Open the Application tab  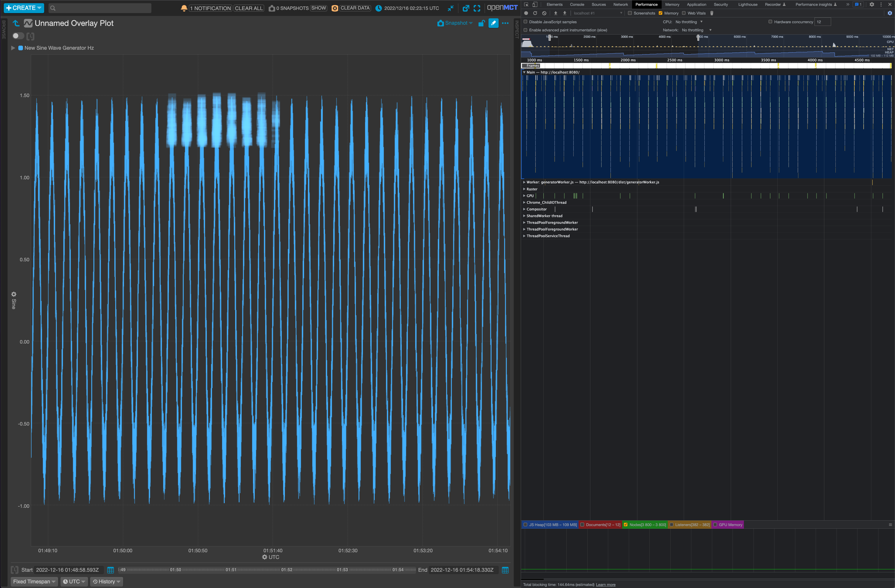pyautogui.click(x=697, y=5)
